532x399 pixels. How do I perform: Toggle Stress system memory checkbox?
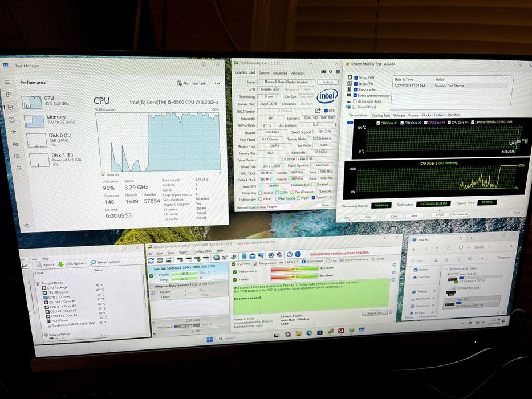coord(355,95)
